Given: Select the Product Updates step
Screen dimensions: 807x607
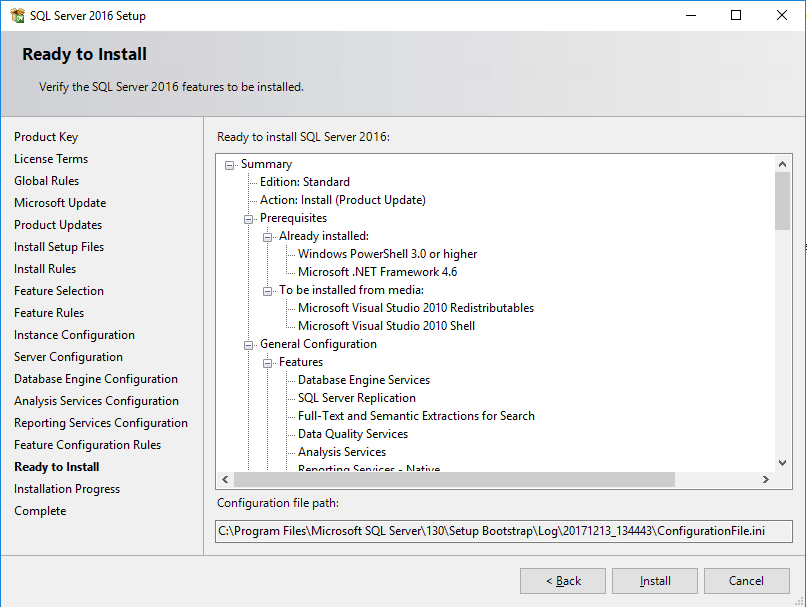Looking at the screenshot, I should click(x=58, y=225).
